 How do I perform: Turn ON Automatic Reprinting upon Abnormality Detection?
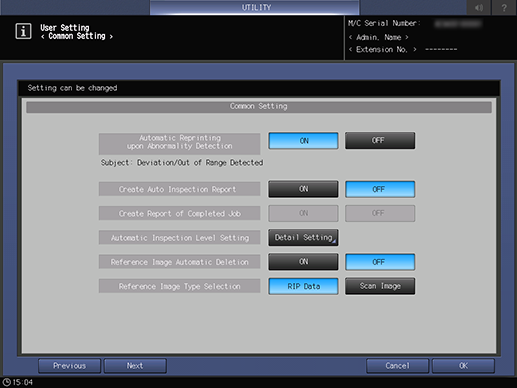click(x=303, y=141)
